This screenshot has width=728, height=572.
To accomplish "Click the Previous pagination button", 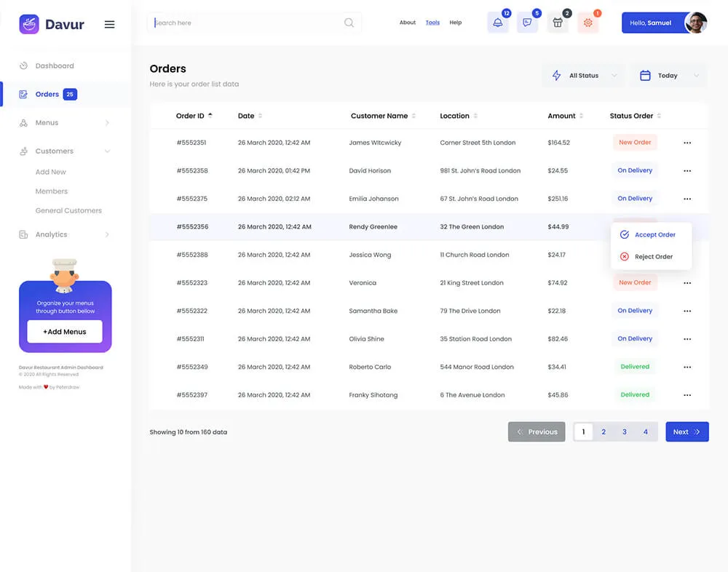I will [537, 432].
